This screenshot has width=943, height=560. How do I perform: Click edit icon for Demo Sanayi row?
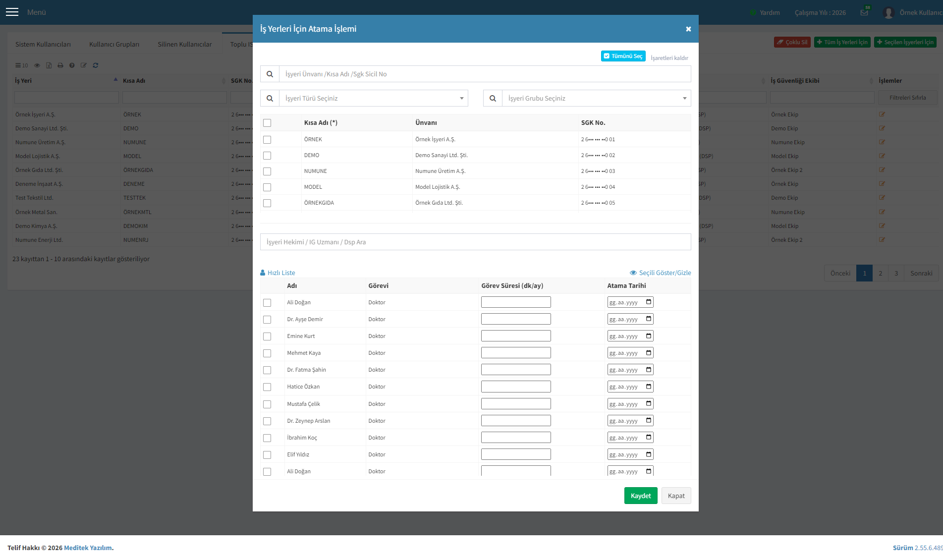882,128
